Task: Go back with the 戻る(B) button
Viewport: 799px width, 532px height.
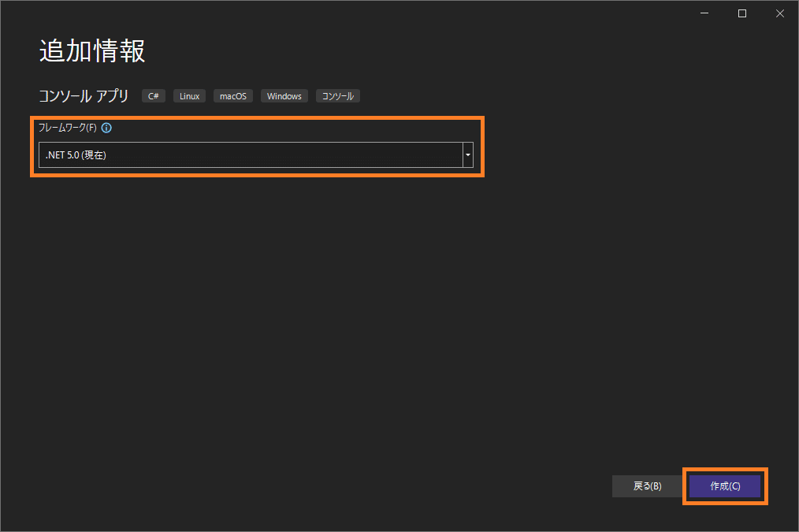Action: pos(647,486)
